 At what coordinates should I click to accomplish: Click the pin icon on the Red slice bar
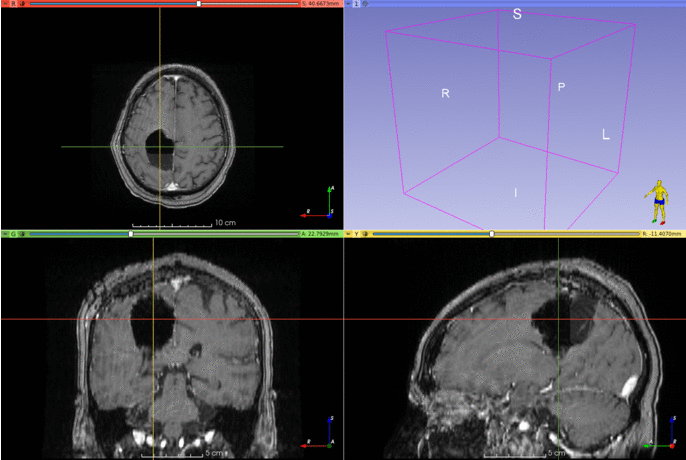(x=6, y=4)
